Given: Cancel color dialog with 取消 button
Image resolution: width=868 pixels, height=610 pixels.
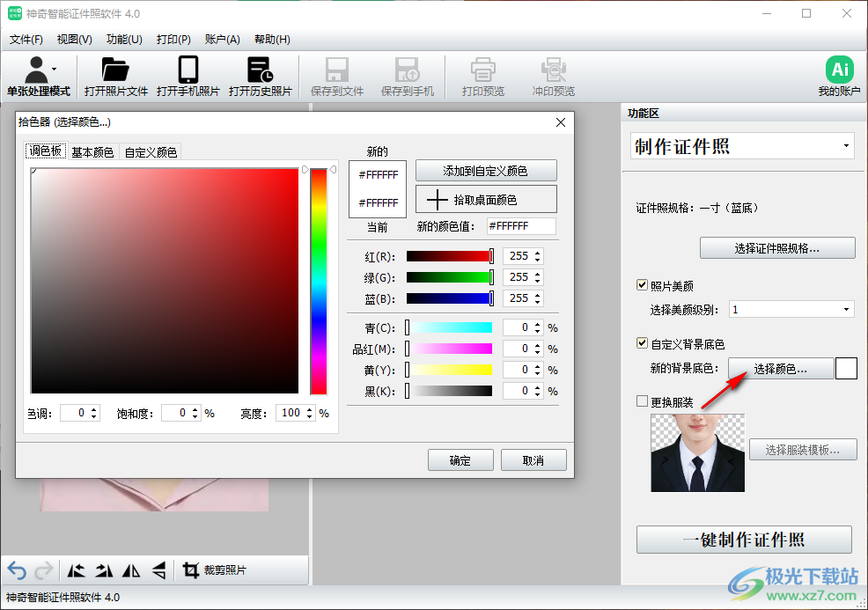Looking at the screenshot, I should coord(533,460).
